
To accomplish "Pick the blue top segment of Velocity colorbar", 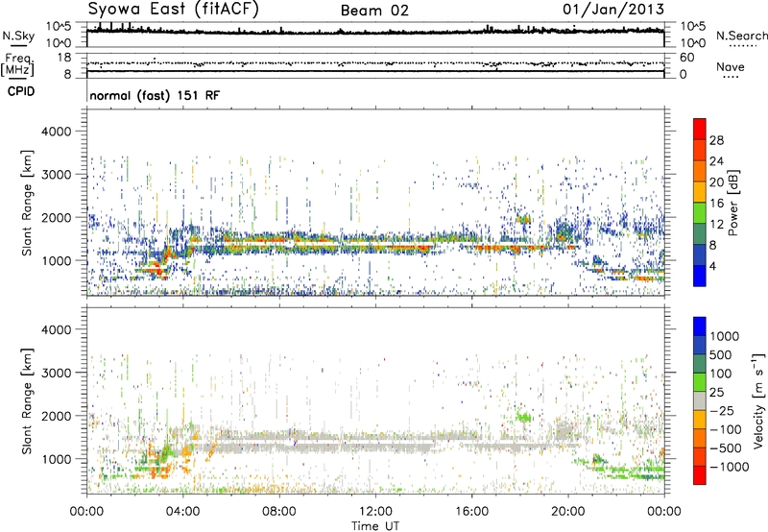I will (x=700, y=326).
